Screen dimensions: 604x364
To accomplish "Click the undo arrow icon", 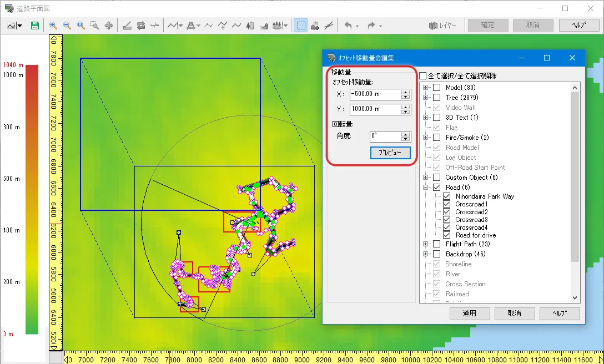I will coord(348,26).
